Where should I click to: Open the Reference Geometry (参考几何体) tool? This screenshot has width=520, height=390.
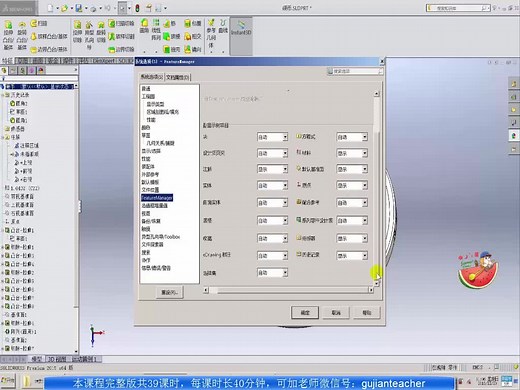click(211, 33)
